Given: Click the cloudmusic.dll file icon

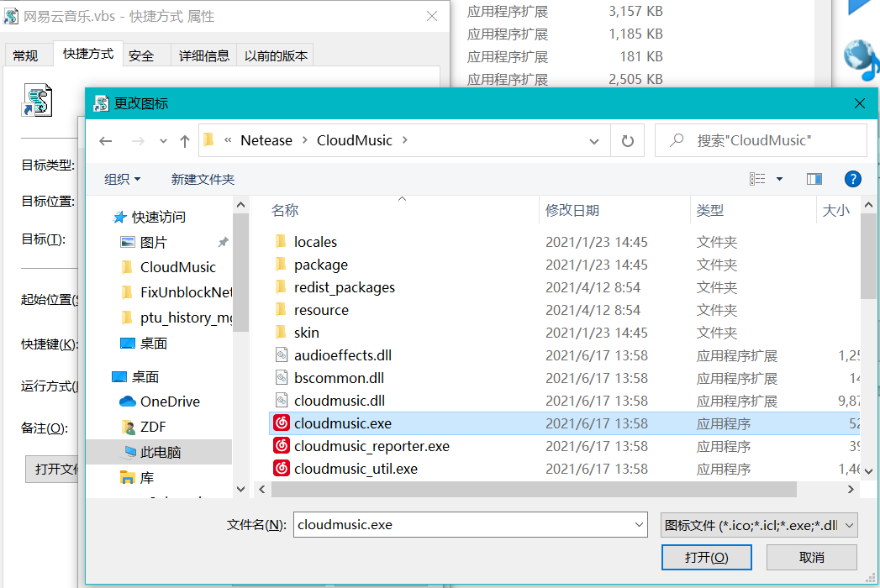Looking at the screenshot, I should point(282,400).
